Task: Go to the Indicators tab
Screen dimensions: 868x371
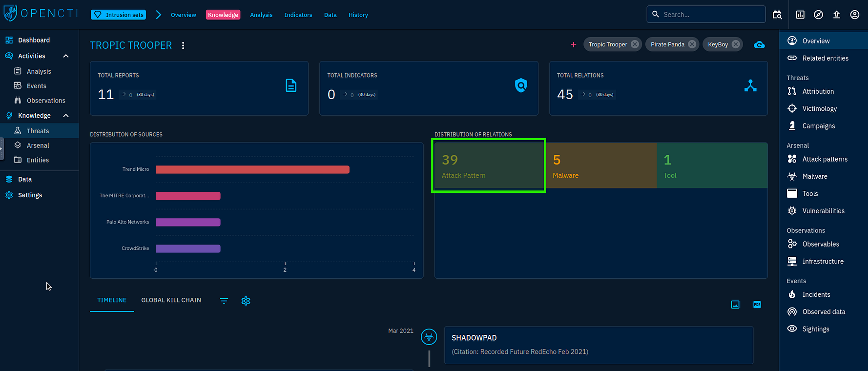Action: 298,15
